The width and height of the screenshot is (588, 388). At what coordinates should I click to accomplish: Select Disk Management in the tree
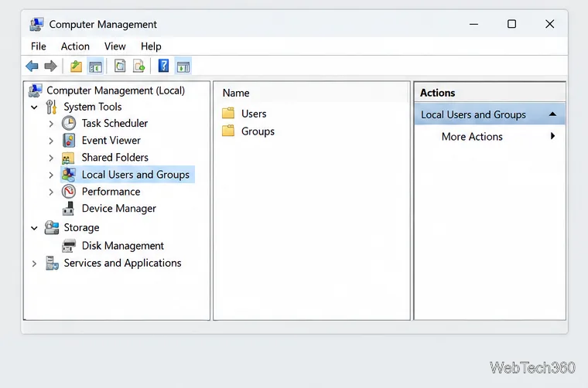[x=122, y=246]
